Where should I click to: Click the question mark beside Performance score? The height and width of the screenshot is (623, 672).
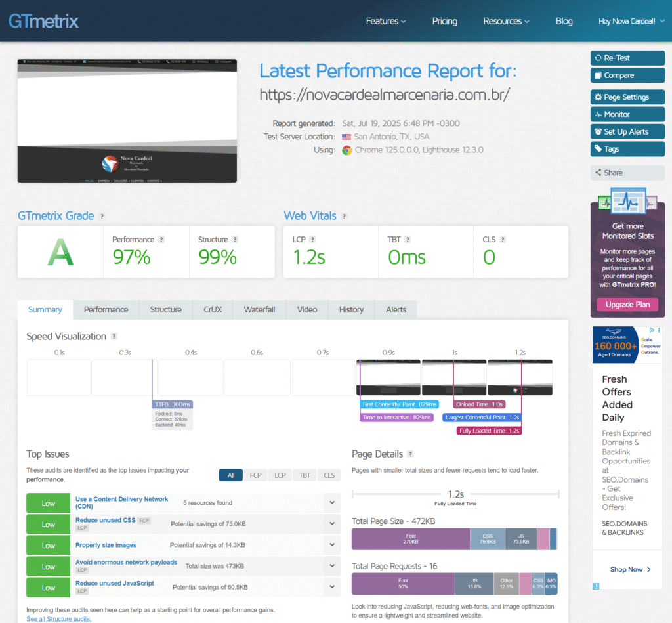161,240
